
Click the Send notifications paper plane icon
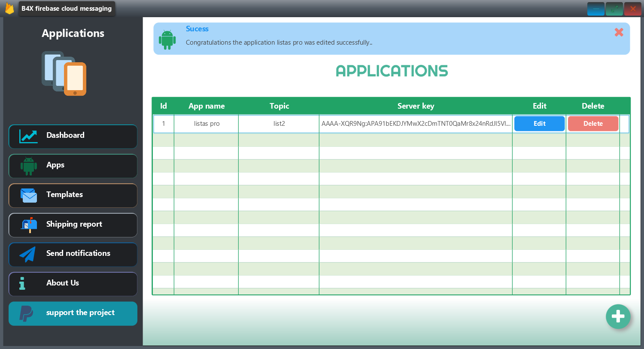[28, 254]
